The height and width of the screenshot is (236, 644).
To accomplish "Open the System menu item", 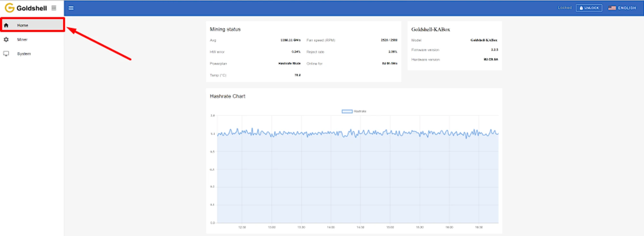I will tap(24, 54).
